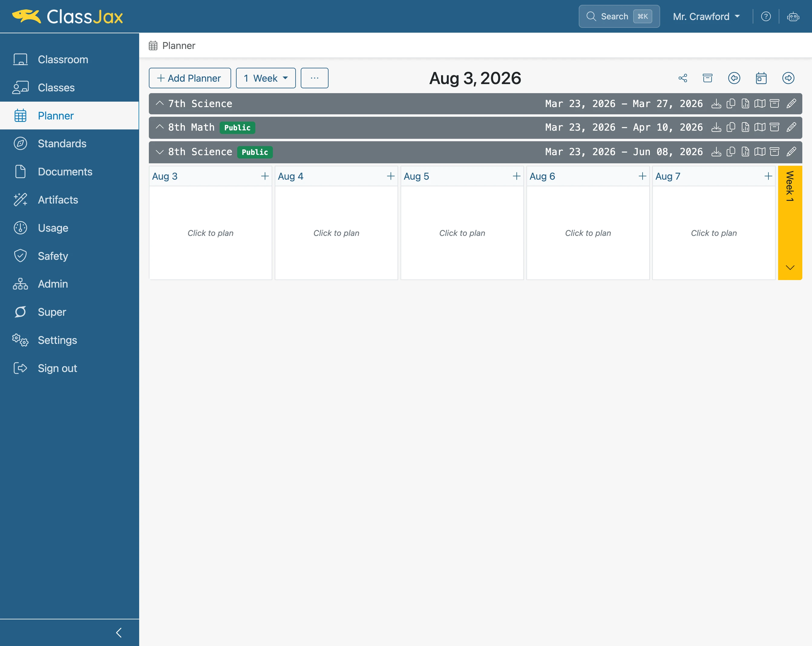812x646 pixels.
Task: Open Standards in the sidebar
Action: pos(70,143)
